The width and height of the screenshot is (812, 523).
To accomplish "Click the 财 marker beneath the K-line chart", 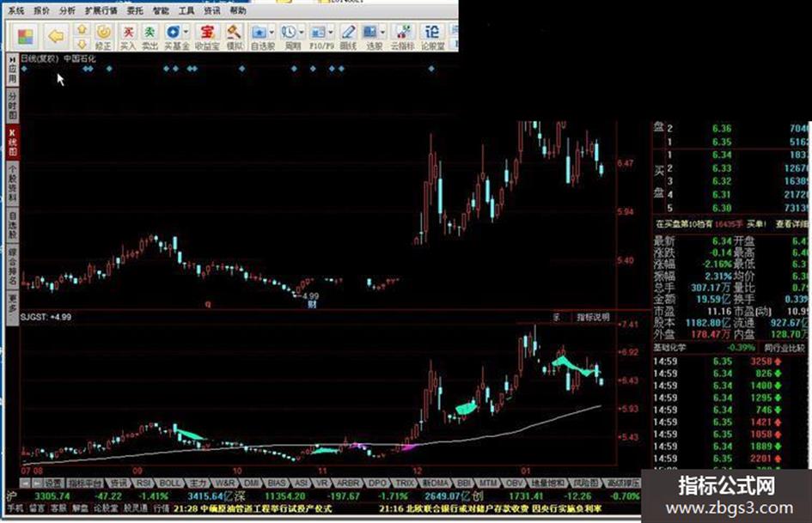I will 312,305.
